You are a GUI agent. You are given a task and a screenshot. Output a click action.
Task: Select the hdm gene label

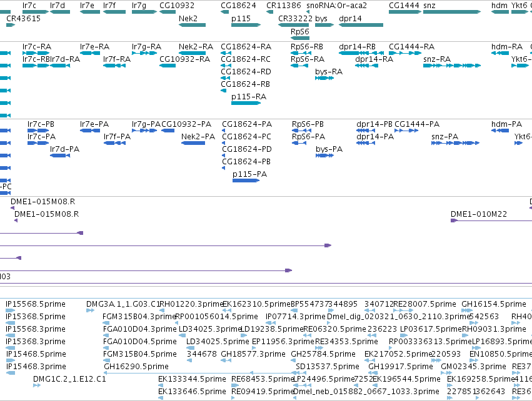tap(499, 6)
